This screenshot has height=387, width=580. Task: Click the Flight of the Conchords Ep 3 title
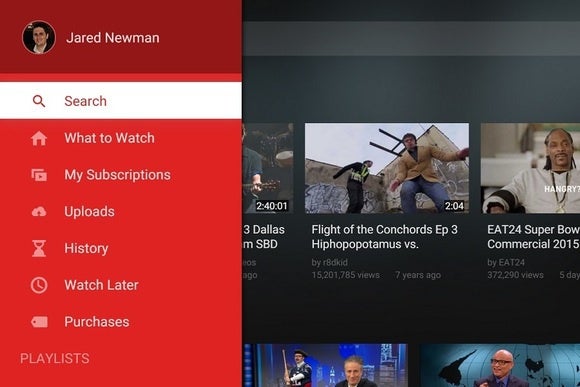(x=385, y=237)
